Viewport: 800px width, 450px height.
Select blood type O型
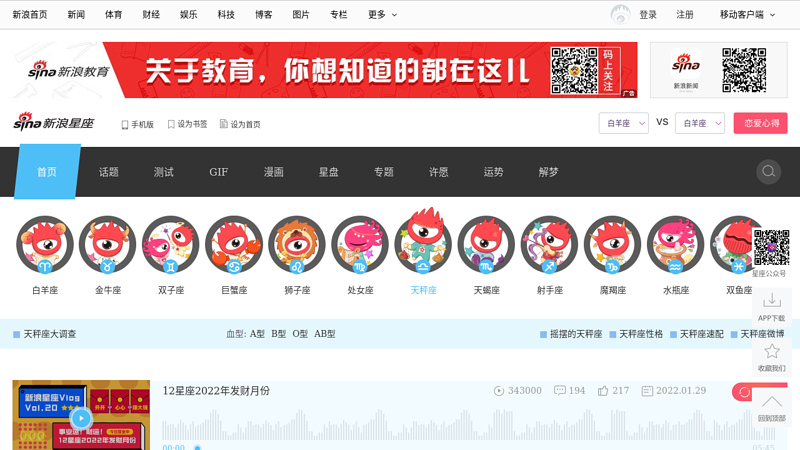click(300, 334)
